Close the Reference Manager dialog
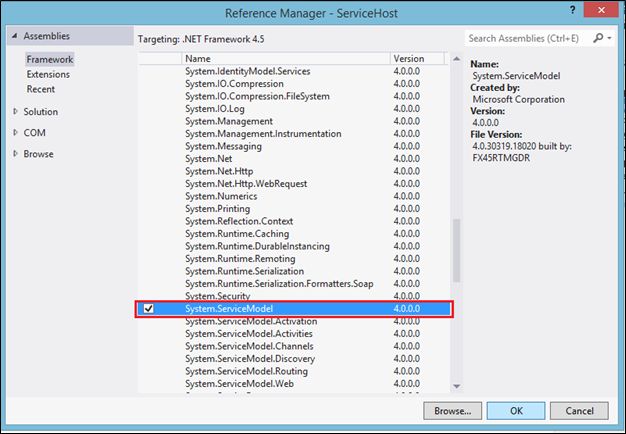Image resolution: width=626 pixels, height=434 pixels. point(606,13)
